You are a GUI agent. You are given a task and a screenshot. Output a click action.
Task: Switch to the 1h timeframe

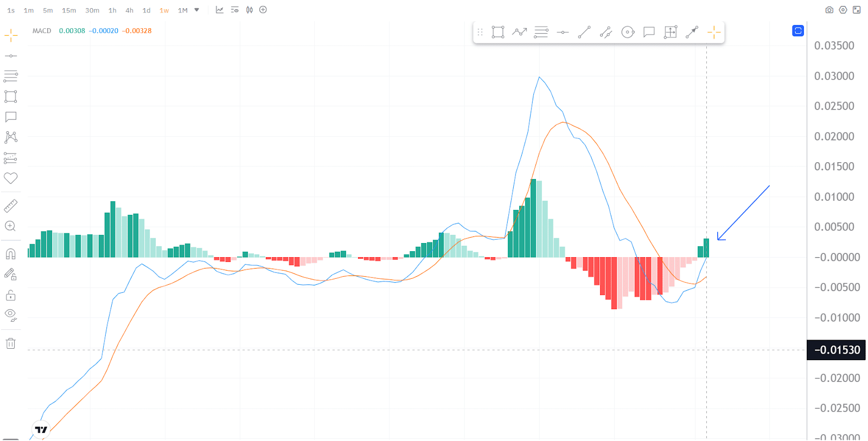pos(112,10)
